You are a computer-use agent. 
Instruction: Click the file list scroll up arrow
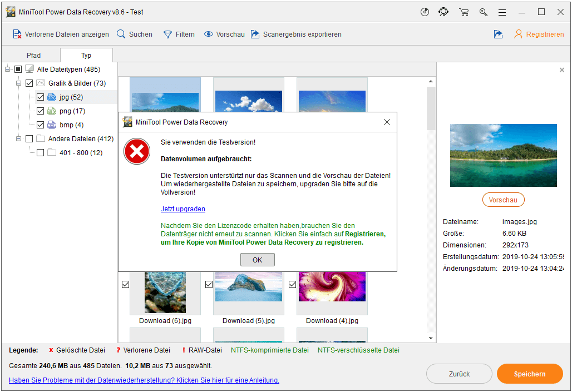(x=431, y=81)
